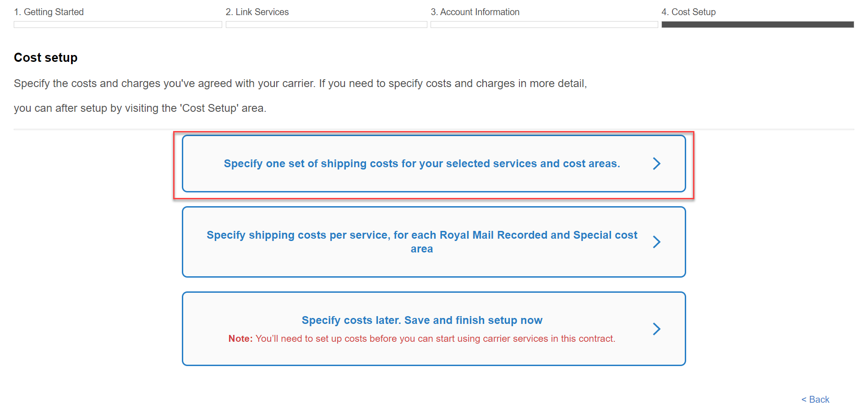Switch to the '1. Getting Started' step
The image size is (868, 416).
coord(49,12)
